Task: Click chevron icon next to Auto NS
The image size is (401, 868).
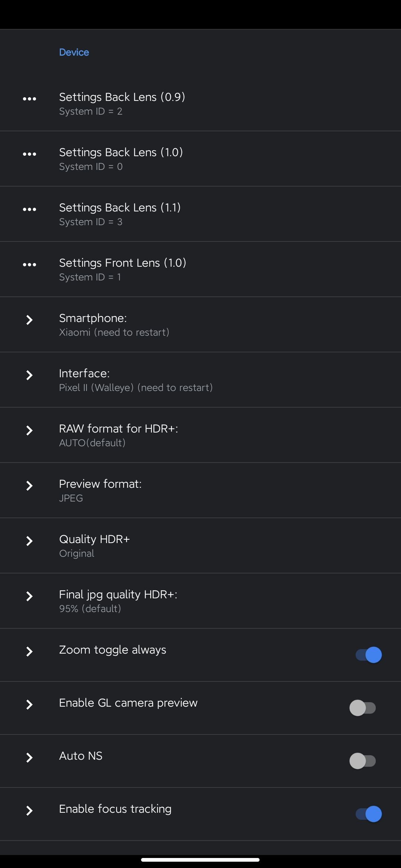Action: [x=29, y=757]
